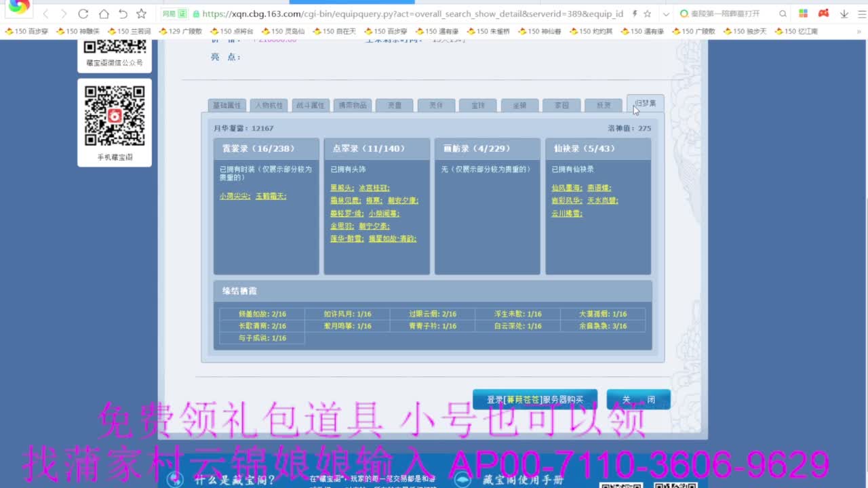The height and width of the screenshot is (488, 868).
Task: Select the 坐骑 tab
Action: click(x=519, y=105)
